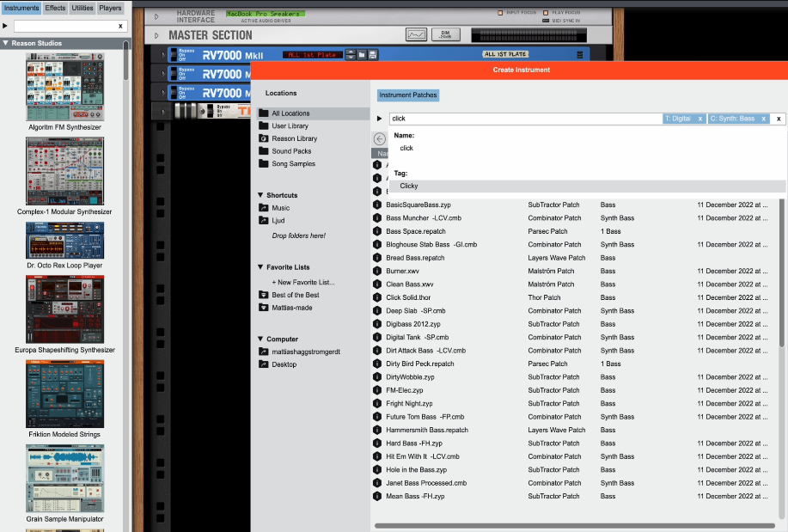Click the RV7000 MkII save patch disk icon

(373, 55)
